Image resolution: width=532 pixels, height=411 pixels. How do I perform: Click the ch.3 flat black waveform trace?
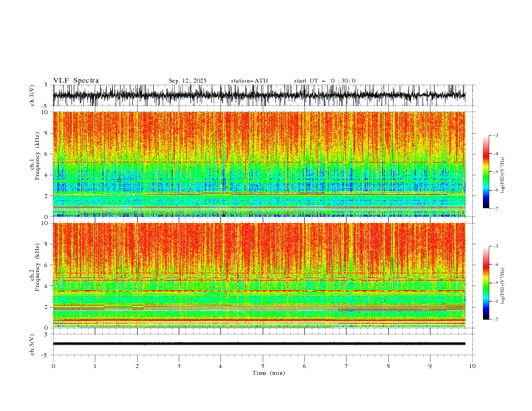[259, 344]
